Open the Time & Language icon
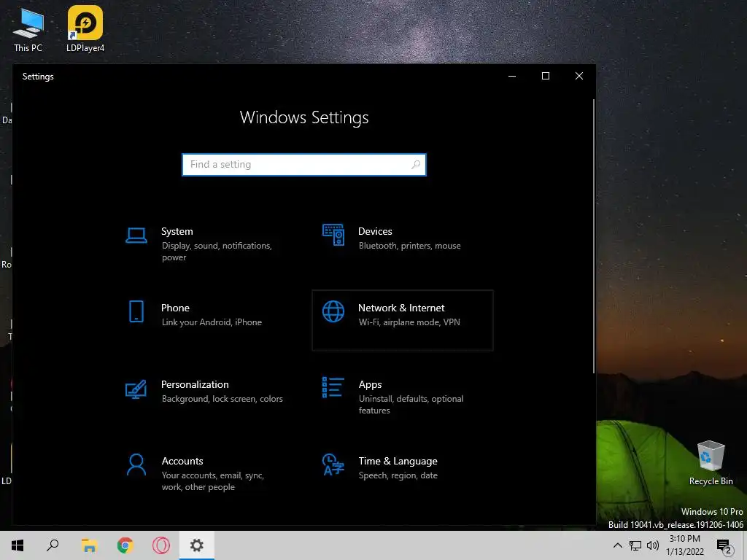 tap(333, 464)
